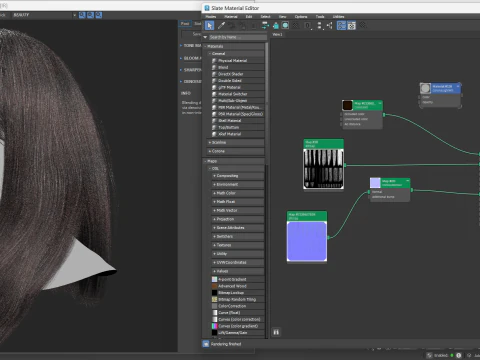Screen dimensions: 480x360
Task: Open the Edit menu
Action: click(249, 16)
